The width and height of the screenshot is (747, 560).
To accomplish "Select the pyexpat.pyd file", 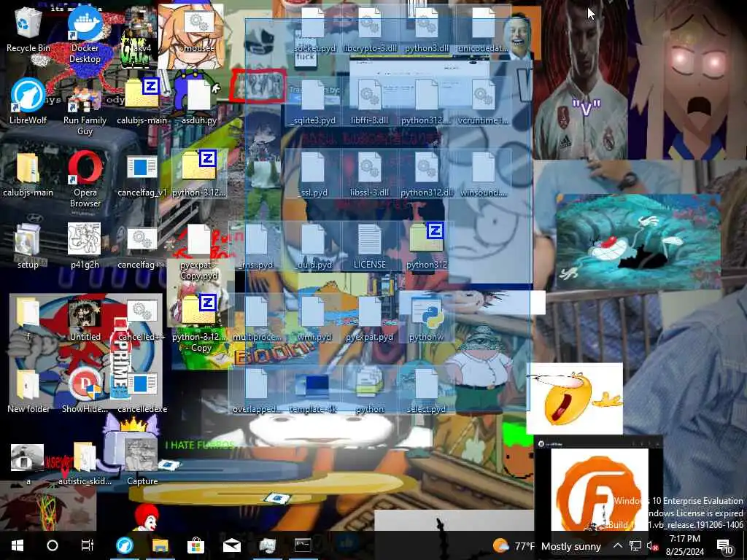I will (370, 319).
